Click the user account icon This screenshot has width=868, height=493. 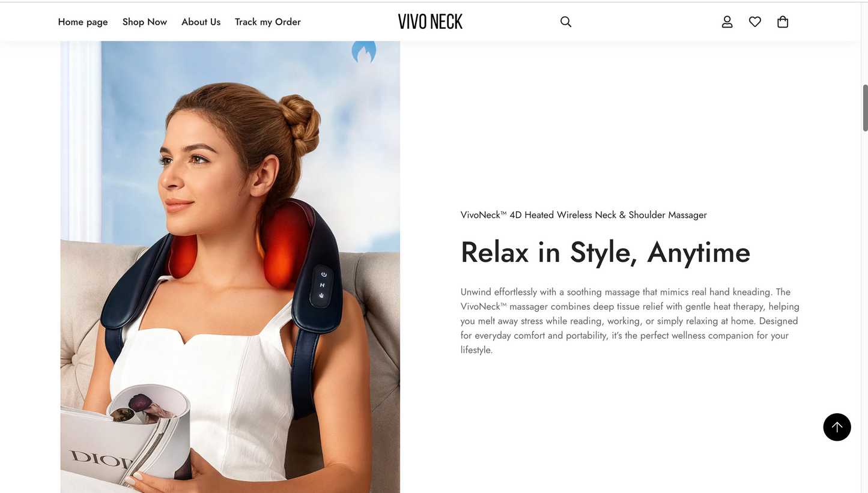coord(727,22)
